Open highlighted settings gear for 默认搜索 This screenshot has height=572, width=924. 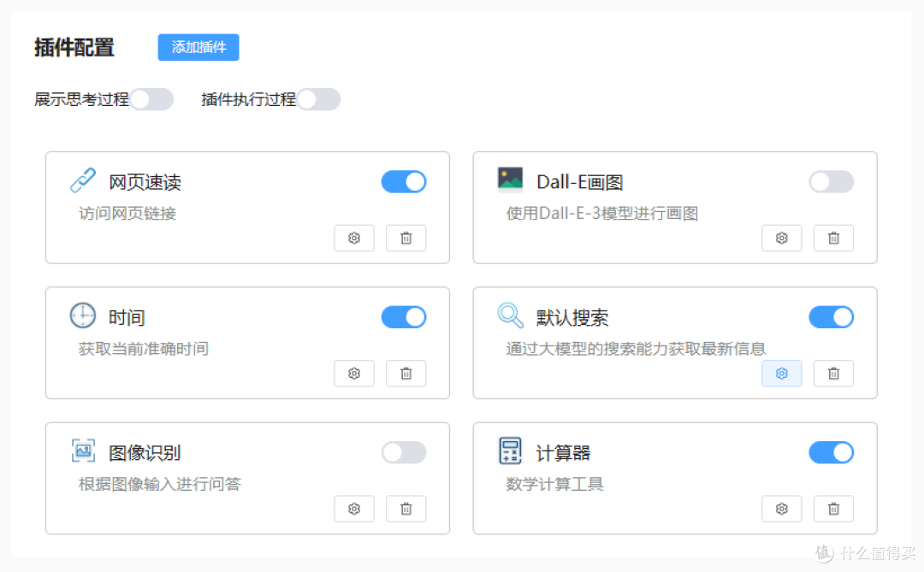781,374
